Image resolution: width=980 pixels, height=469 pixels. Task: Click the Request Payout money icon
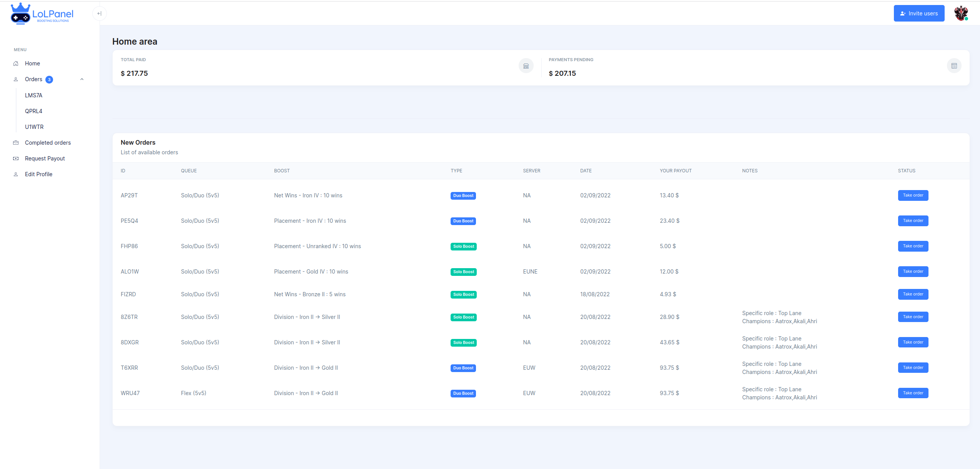pos(16,159)
